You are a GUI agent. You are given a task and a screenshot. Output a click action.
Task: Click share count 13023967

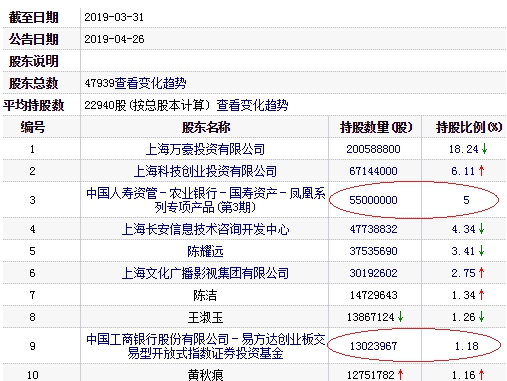click(x=373, y=346)
